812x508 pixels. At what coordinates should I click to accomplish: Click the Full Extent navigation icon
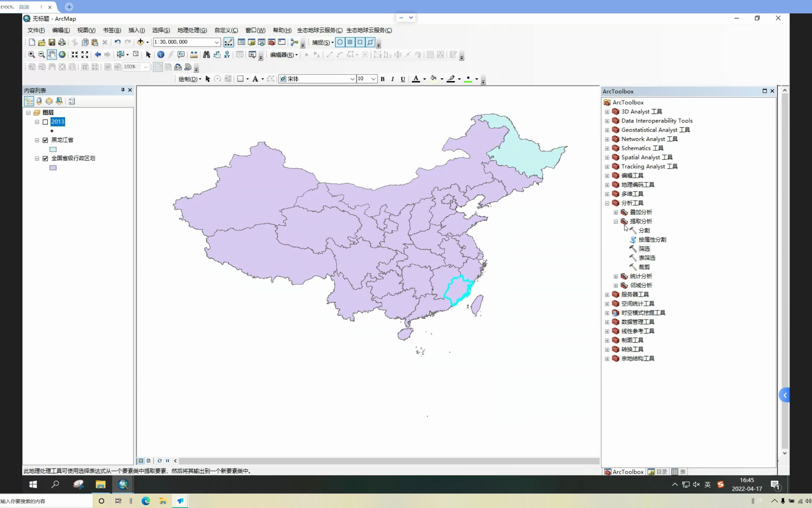pyautogui.click(x=62, y=54)
